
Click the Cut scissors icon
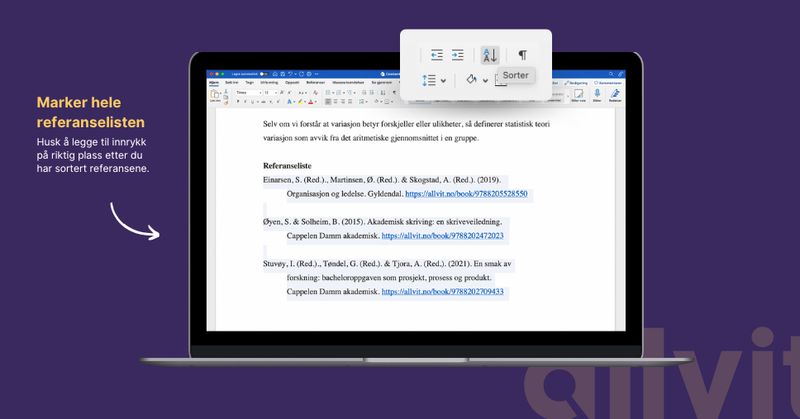[x=226, y=91]
